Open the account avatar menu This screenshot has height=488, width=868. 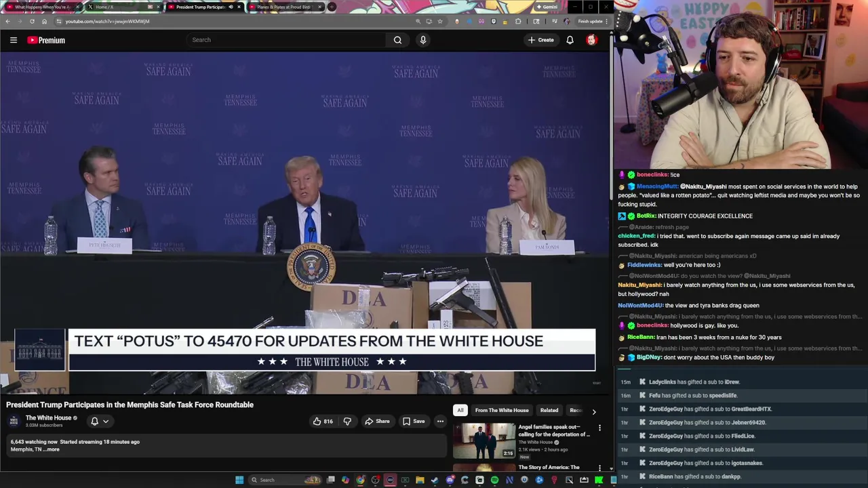point(591,40)
